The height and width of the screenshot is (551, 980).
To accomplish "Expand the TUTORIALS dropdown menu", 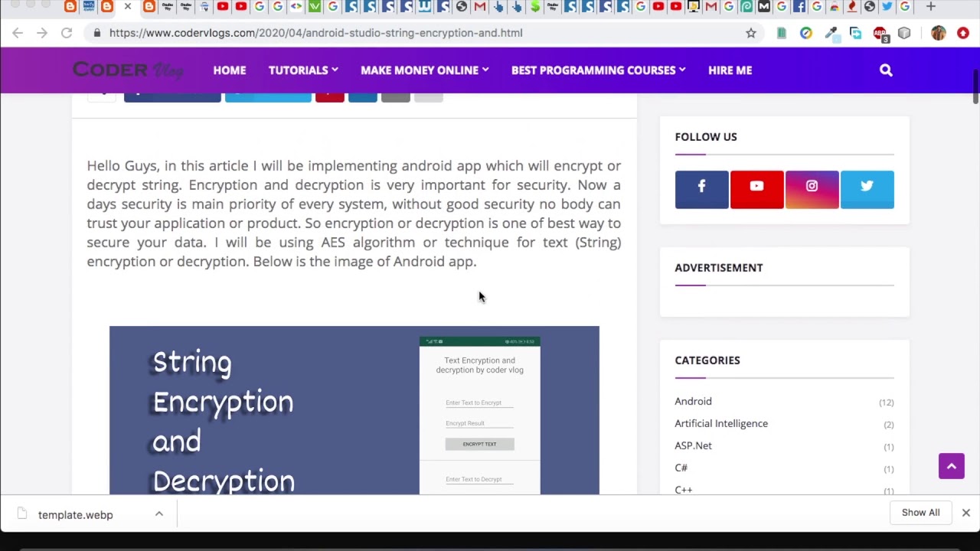I will 303,70.
